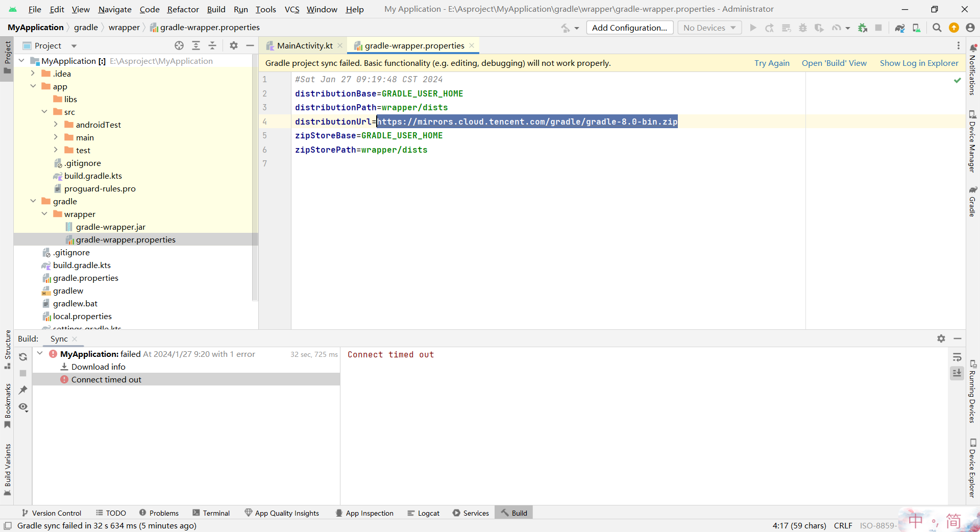Click Project tree vertical scrollbar
Image resolution: width=980 pixels, height=532 pixels.
254,179
